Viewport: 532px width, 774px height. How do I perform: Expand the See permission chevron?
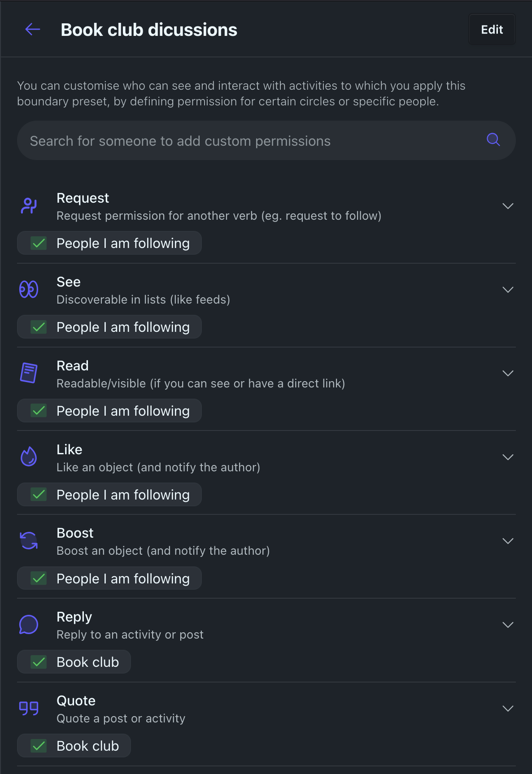click(507, 290)
